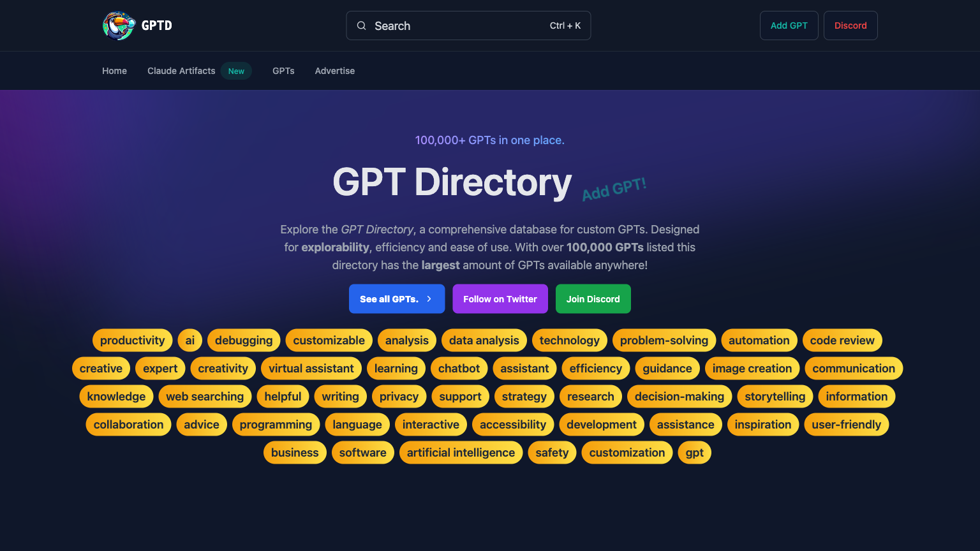Click the Claude Artifacts New badge
Viewport: 980px width, 551px height.
point(236,71)
